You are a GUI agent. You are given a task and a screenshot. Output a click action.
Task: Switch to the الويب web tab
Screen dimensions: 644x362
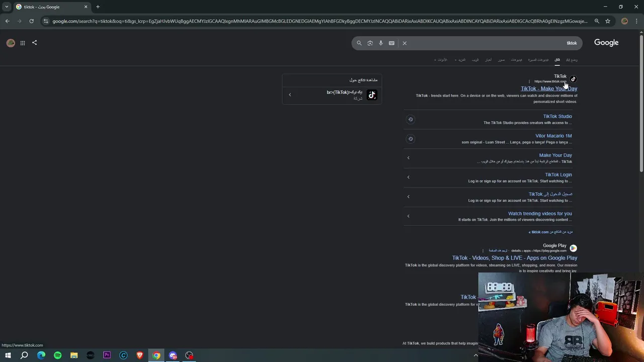tap(475, 60)
